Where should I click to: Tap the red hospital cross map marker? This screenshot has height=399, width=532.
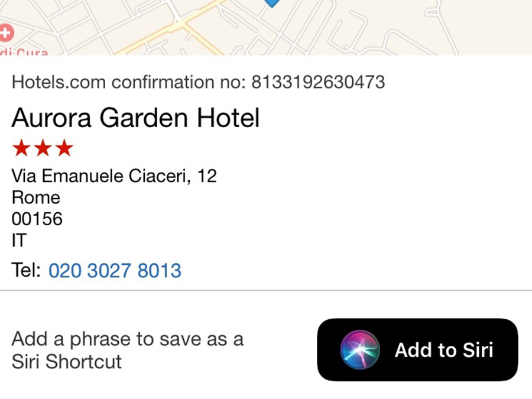coord(5,33)
